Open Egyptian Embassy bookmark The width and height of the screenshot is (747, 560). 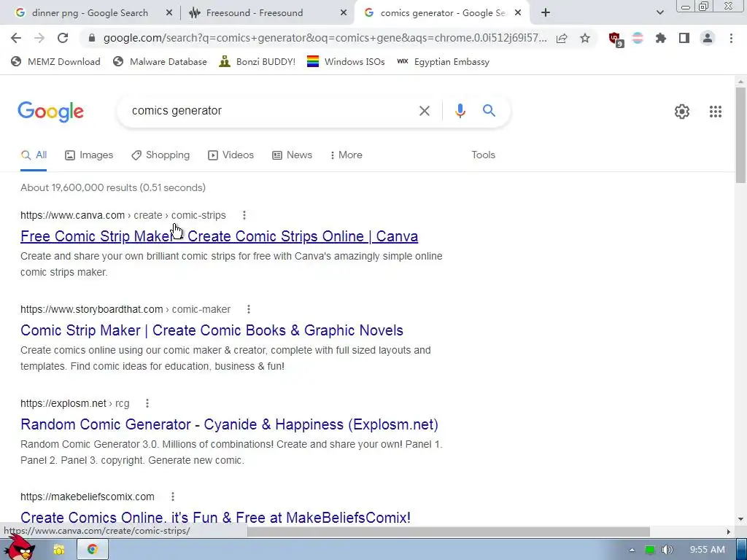(443, 61)
